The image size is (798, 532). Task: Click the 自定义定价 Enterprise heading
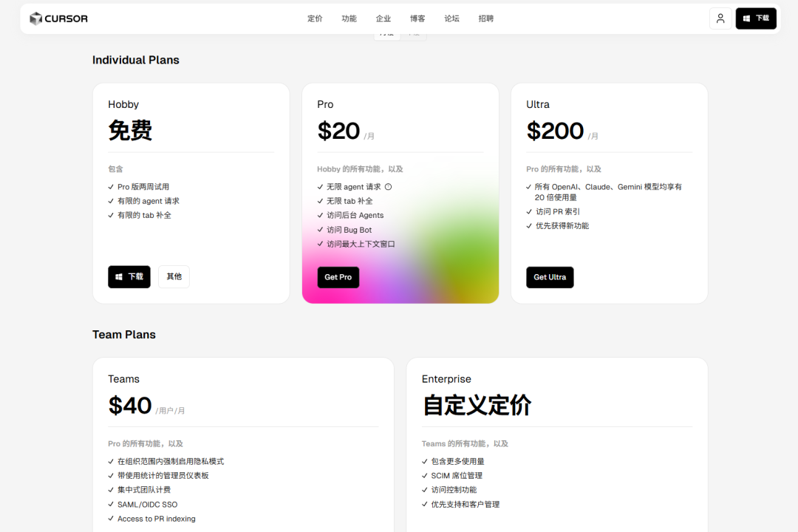477,406
